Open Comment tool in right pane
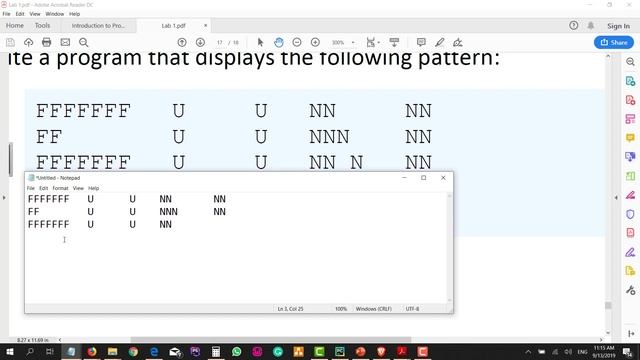 pyautogui.click(x=630, y=138)
